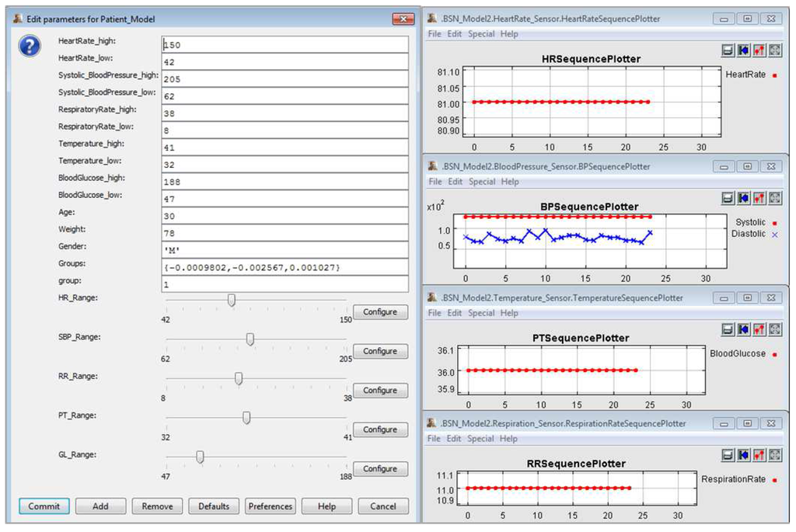796x532 pixels.
Task: Click the PT_Range slider handle
Action: pyautogui.click(x=246, y=418)
